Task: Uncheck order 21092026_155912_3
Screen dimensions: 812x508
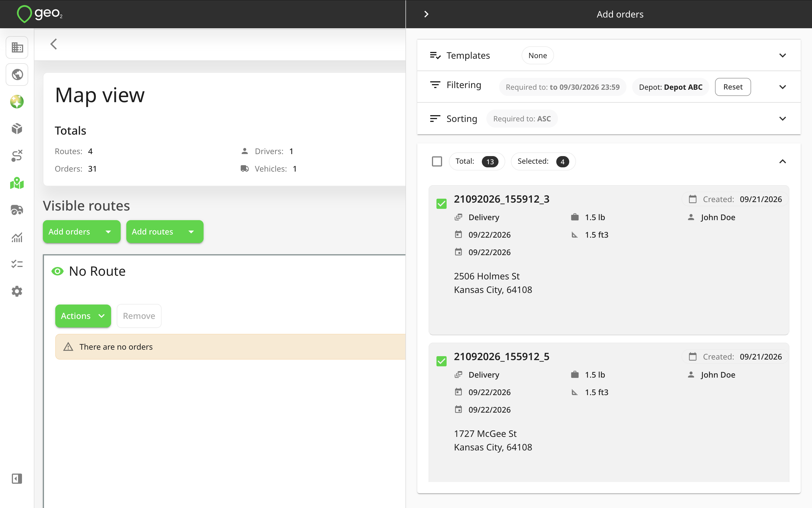Action: pos(442,203)
